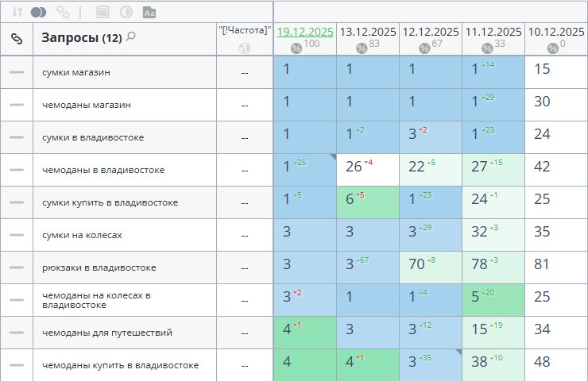Click the Запросы (12) column header
This screenshot has height=381, width=588.
click(x=81, y=38)
